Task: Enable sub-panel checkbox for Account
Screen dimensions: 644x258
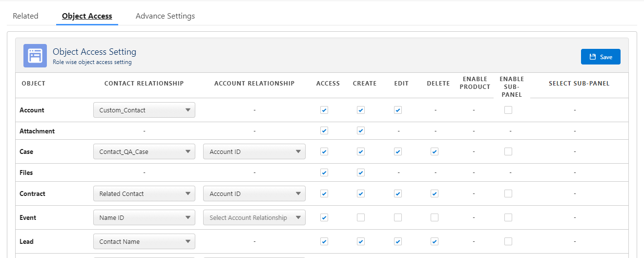Action: click(x=508, y=110)
